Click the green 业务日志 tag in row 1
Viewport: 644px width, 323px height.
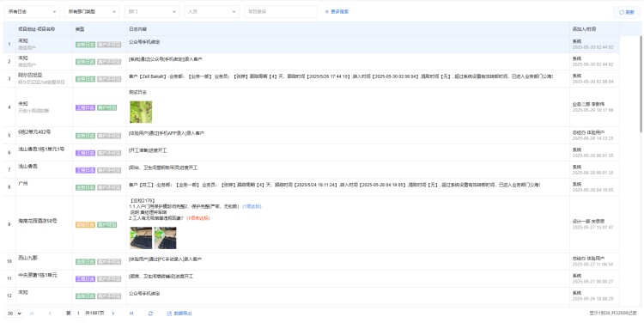coord(85,45)
